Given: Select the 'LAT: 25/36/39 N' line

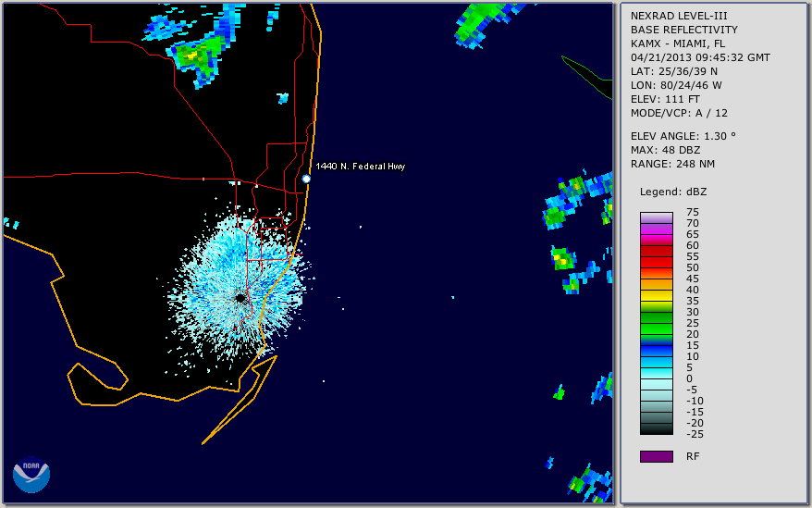Looking at the screenshot, I should (x=674, y=71).
